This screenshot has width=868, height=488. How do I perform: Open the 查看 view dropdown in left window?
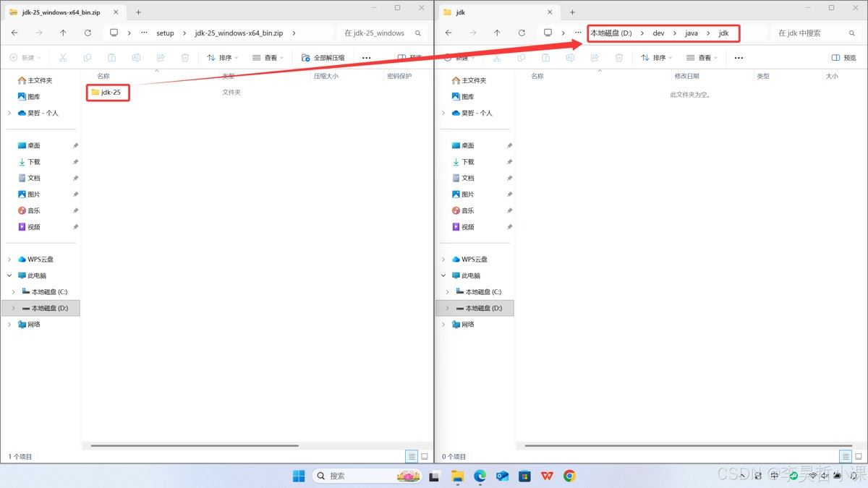tap(268, 58)
